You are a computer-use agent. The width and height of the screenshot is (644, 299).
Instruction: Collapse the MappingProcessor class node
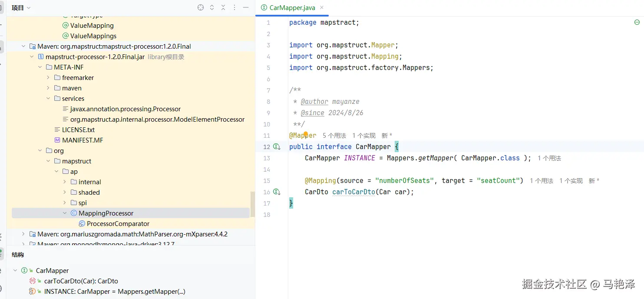click(65, 213)
